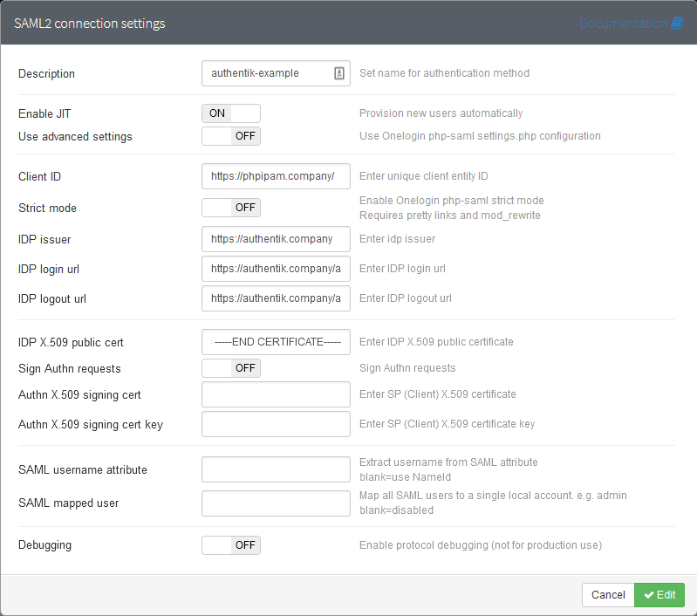Turn off the Enable JIT toggle
The width and height of the screenshot is (697, 616).
[231, 113]
